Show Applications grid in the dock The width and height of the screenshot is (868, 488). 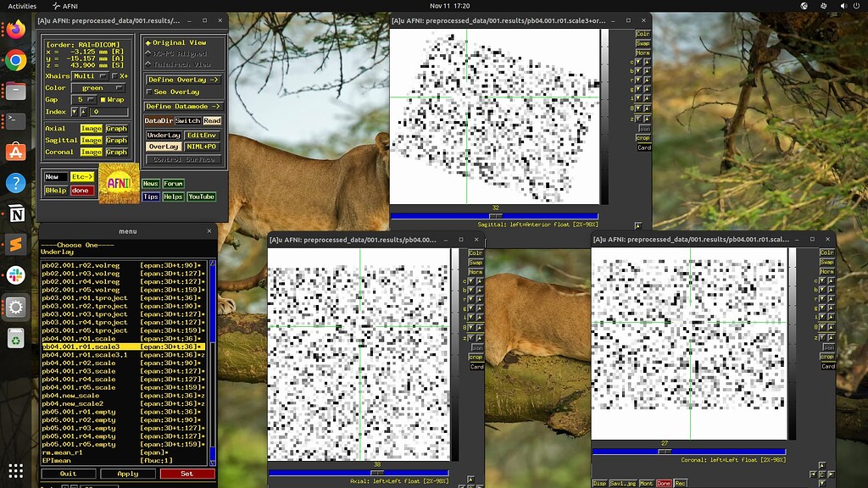(15, 471)
